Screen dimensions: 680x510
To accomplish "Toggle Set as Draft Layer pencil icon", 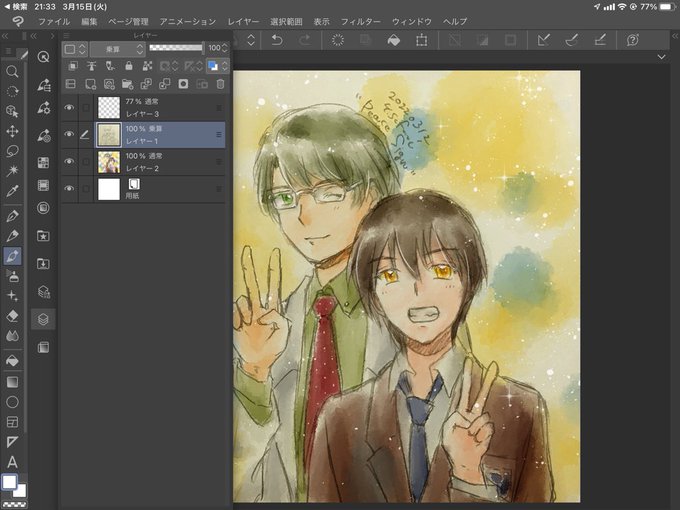I will tap(110, 66).
